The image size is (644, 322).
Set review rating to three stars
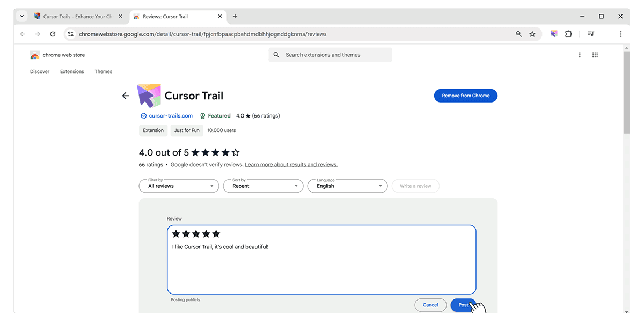(x=196, y=234)
